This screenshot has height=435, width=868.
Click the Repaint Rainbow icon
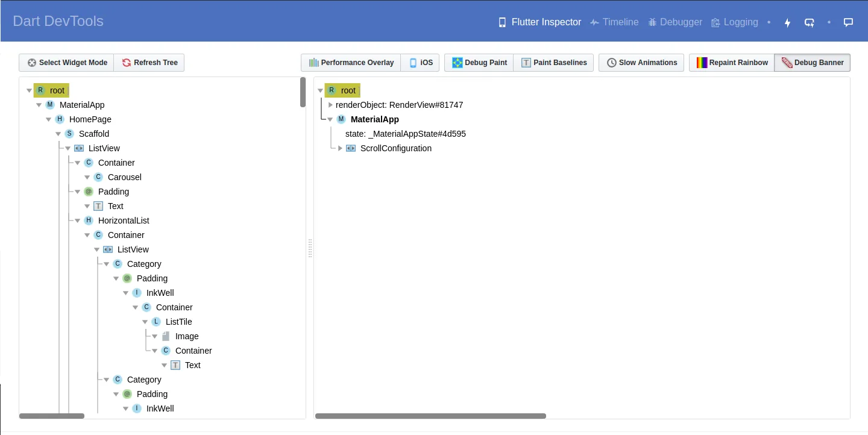click(x=702, y=62)
